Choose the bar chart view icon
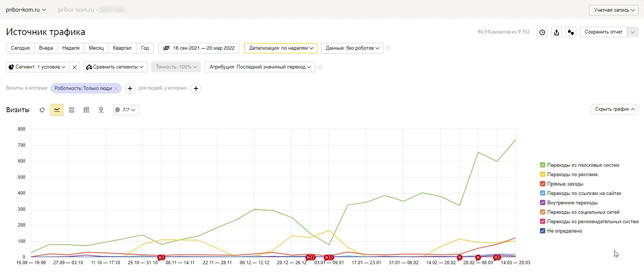644x274 pixels. coord(86,110)
